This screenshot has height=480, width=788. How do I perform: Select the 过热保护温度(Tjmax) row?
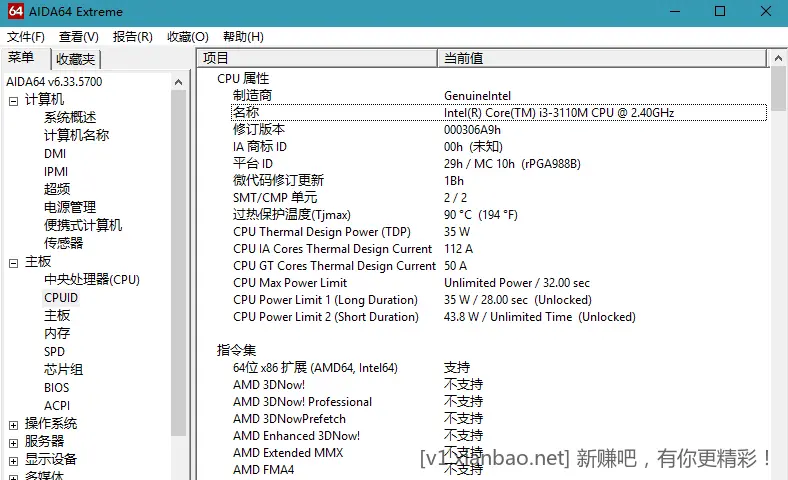pos(499,215)
